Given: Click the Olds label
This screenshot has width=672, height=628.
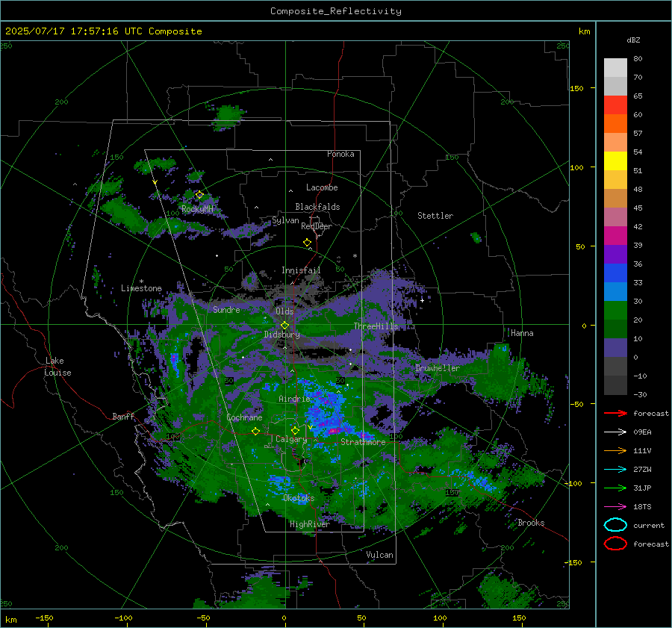Looking at the screenshot, I should pyautogui.click(x=284, y=311).
